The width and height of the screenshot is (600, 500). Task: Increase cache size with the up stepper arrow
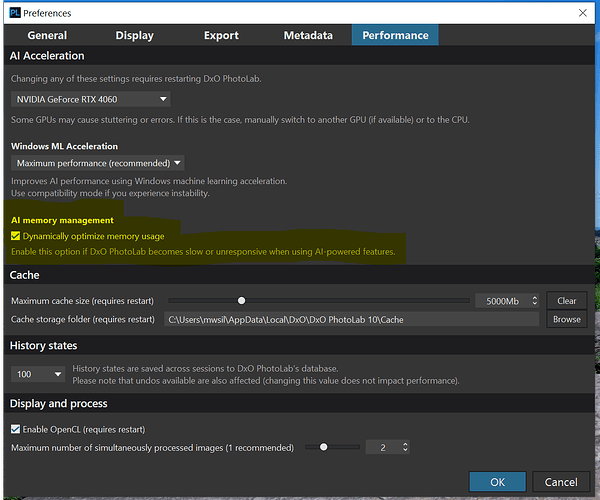coord(535,298)
